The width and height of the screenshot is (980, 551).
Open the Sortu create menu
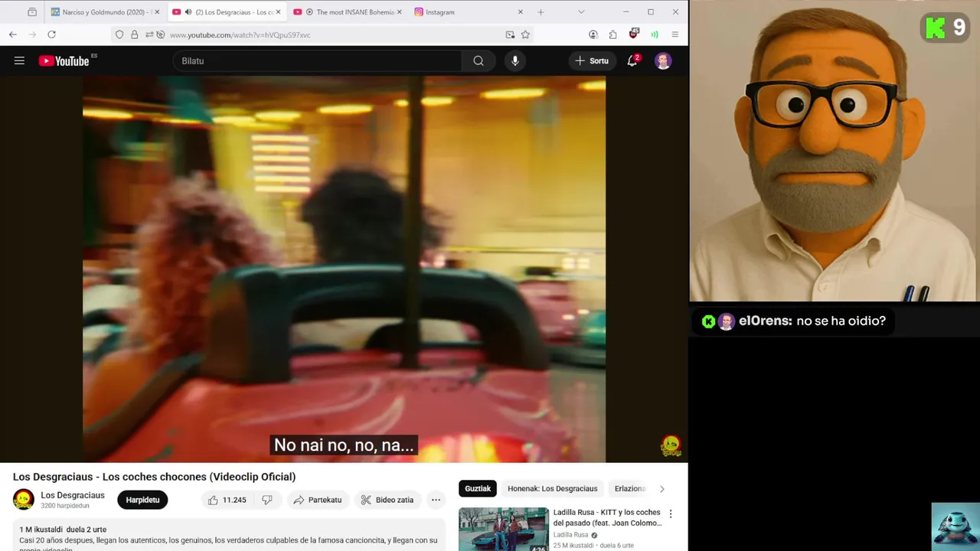(592, 60)
